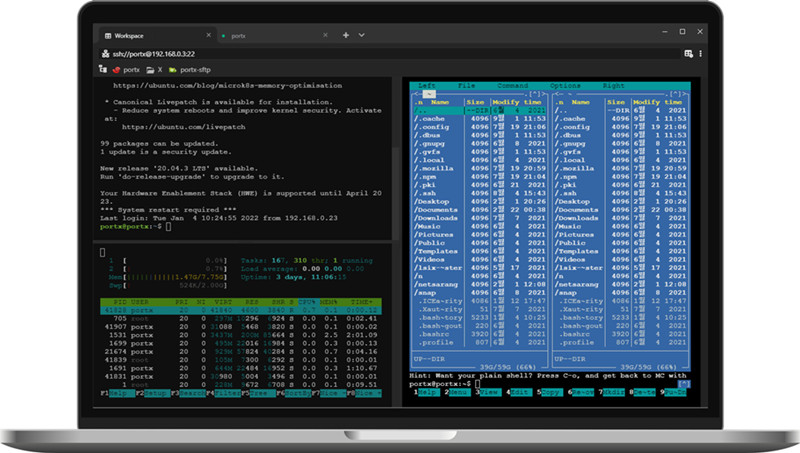The image size is (800, 453).
Task: Click the layout icon right of address bar
Action: [688, 53]
